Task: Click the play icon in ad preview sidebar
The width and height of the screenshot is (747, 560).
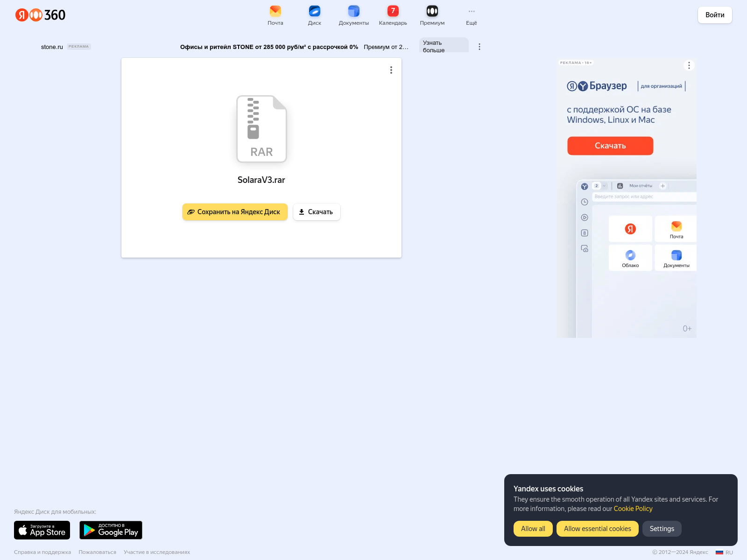Action: (x=585, y=217)
